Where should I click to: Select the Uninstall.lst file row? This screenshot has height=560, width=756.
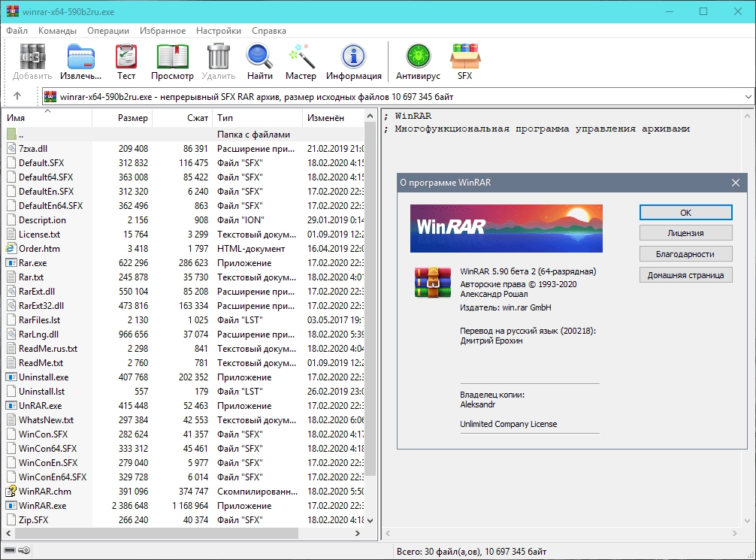point(185,391)
